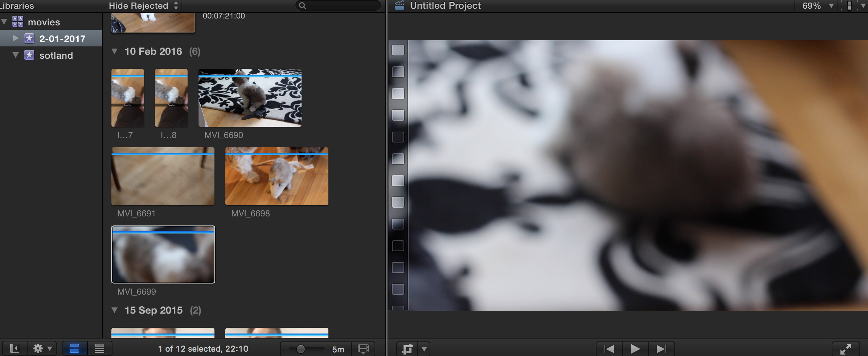The height and width of the screenshot is (356, 868).
Task: Click the 15 Sep 2015 heading
Action: point(154,310)
